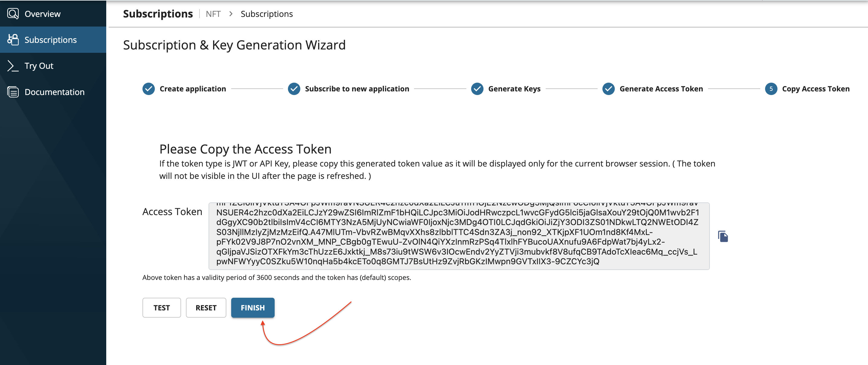The width and height of the screenshot is (868, 365).
Task: Click the Subscriptions sidebar icon
Action: coord(13,40)
